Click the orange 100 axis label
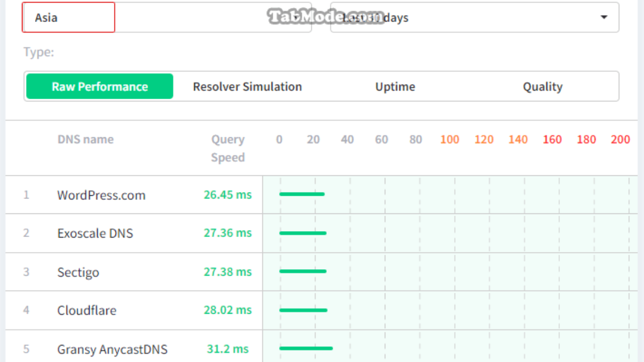This screenshot has height=362, width=644. click(449, 139)
